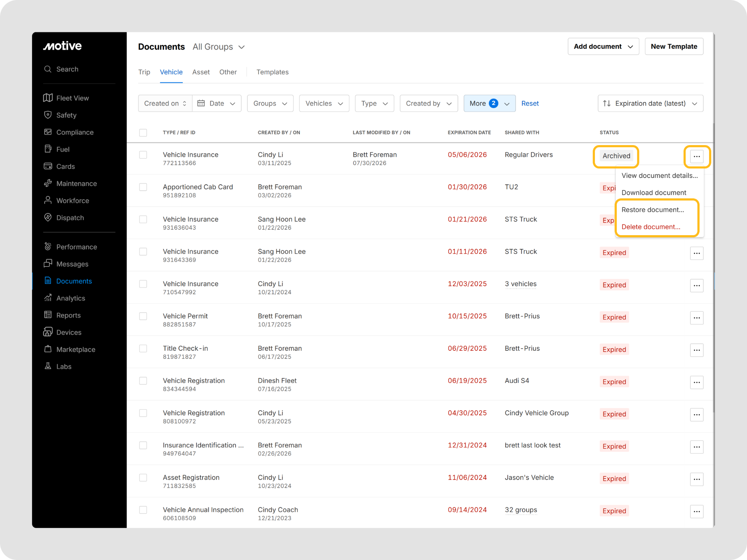
Task: Open the Expiration date sort dropdown
Action: [x=651, y=104]
